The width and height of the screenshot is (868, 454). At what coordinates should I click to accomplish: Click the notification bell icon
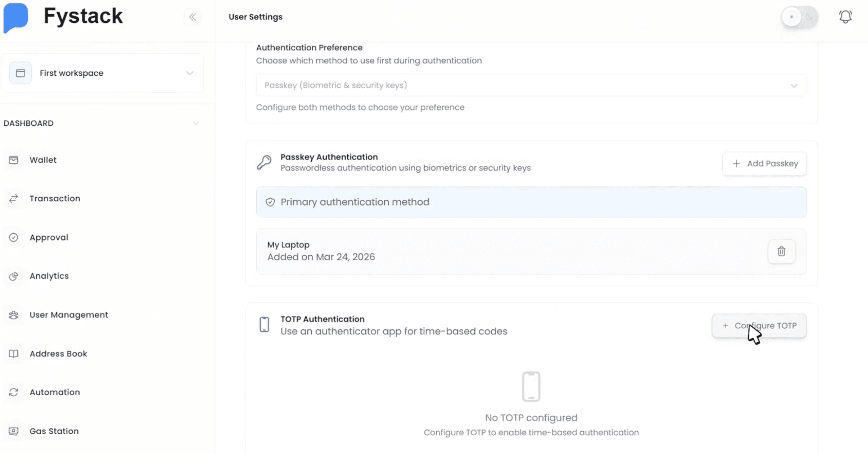click(845, 17)
